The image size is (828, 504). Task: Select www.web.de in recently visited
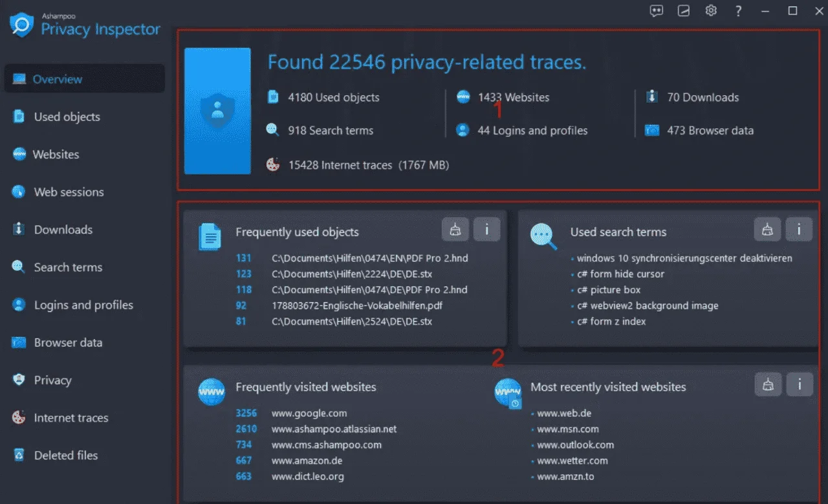pos(564,413)
